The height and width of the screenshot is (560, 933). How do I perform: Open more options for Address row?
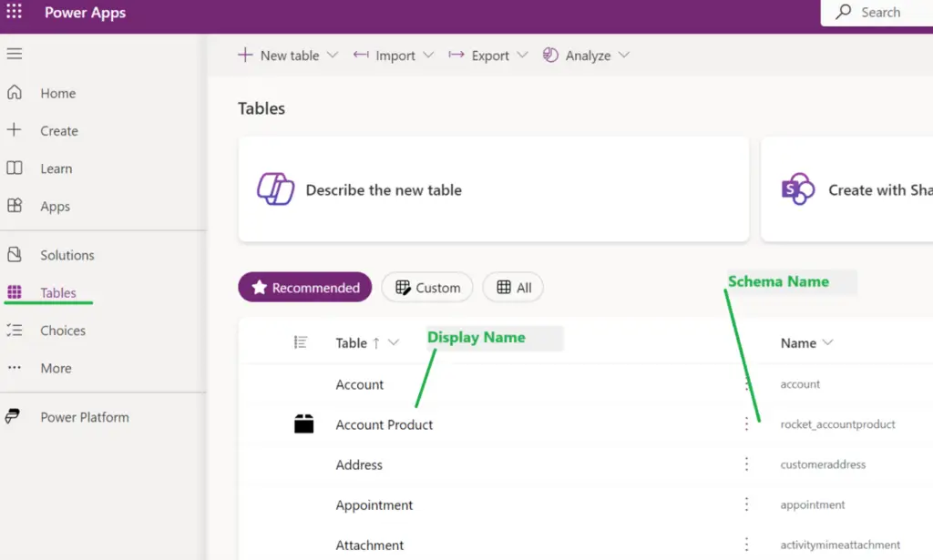coord(747,464)
